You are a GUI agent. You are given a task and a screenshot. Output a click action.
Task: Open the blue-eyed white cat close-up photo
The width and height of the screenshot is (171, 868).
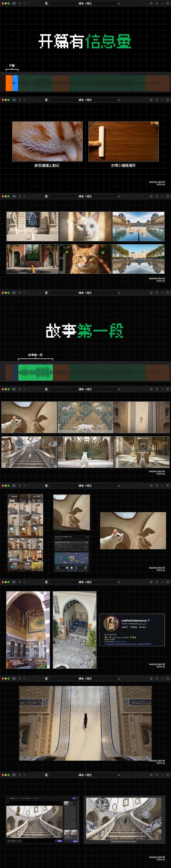[85, 227]
